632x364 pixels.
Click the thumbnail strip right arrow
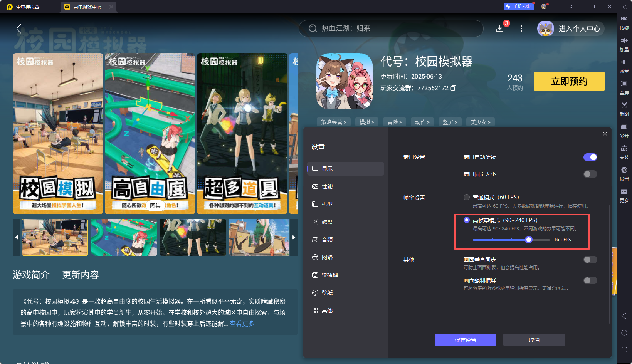(x=294, y=237)
